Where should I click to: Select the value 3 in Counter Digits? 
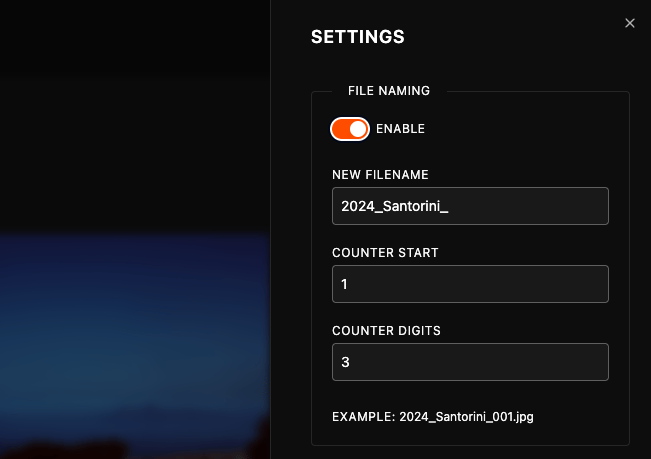[x=345, y=362]
